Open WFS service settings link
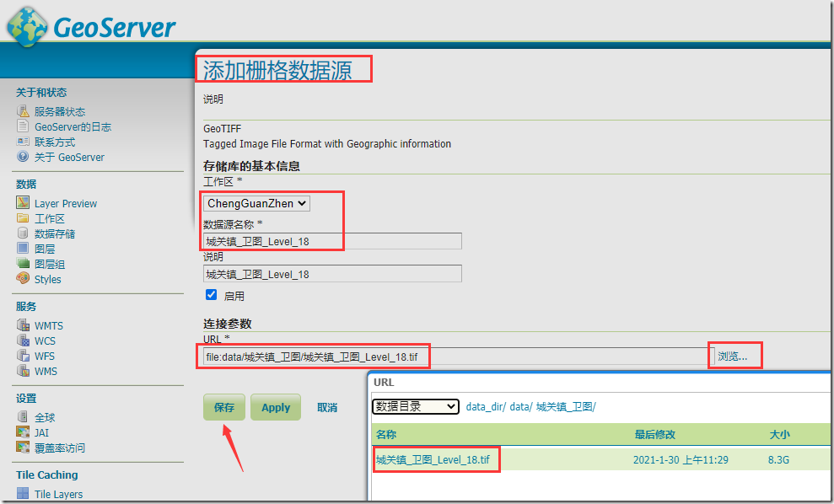This screenshot has width=834, height=504. pyautogui.click(x=45, y=356)
